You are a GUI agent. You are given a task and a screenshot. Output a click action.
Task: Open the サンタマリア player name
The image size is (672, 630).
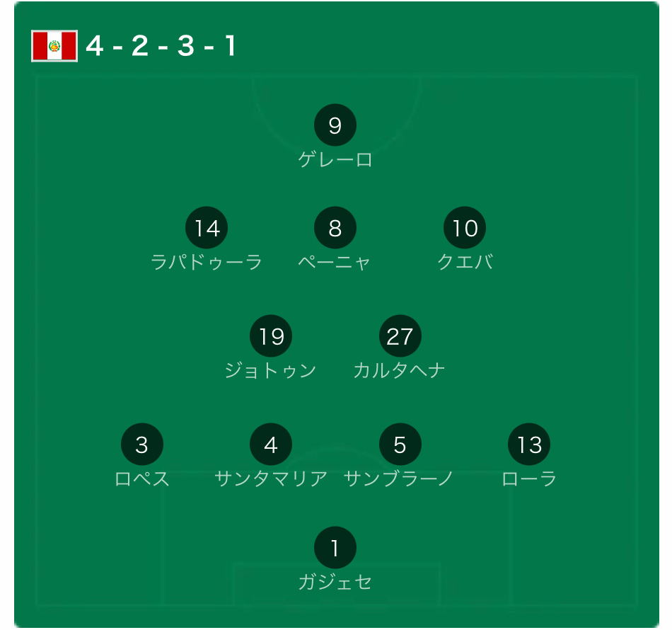[x=271, y=479]
